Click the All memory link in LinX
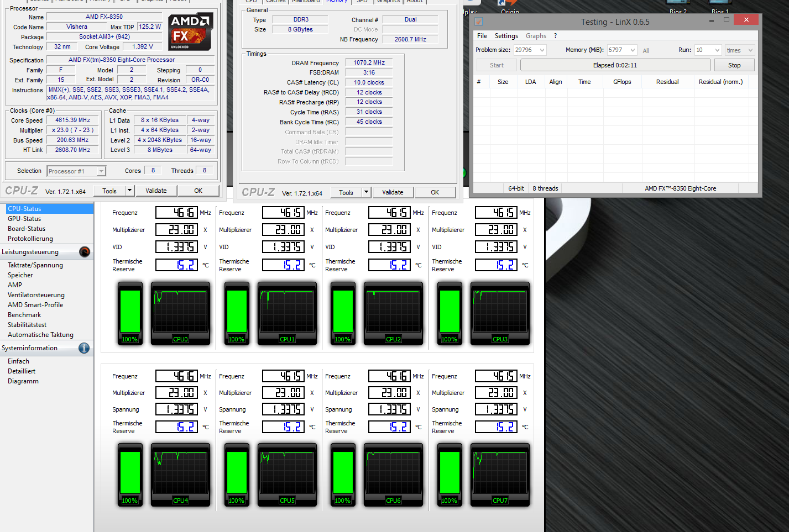Image resolution: width=789 pixels, height=532 pixels. [x=646, y=50]
